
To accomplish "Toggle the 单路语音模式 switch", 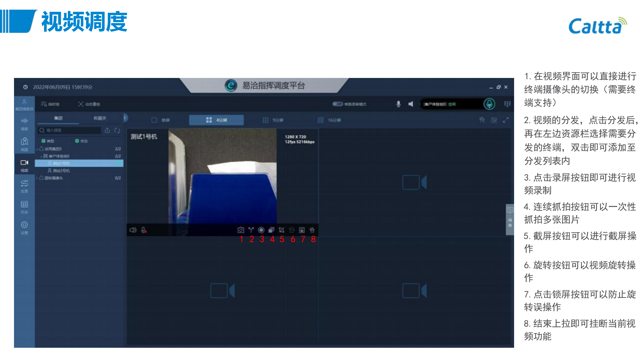I will 338,104.
